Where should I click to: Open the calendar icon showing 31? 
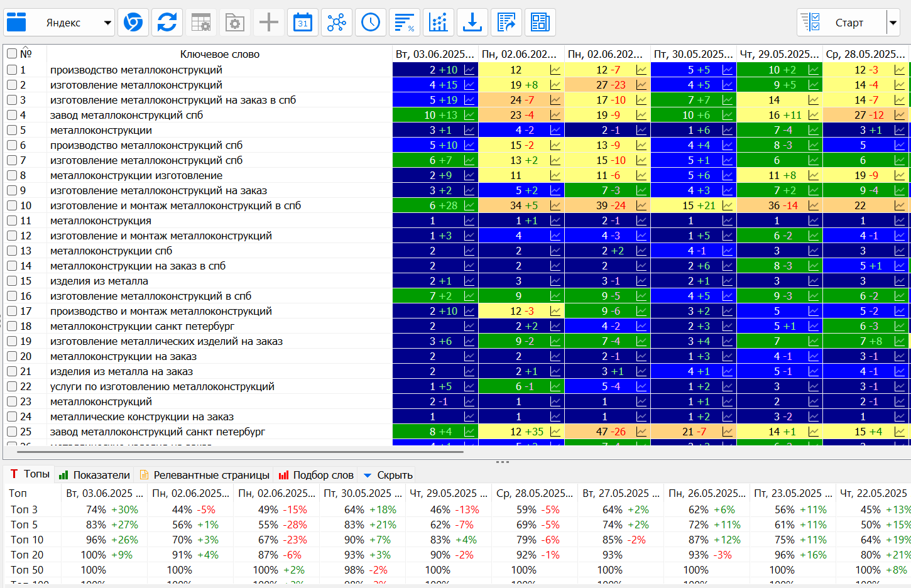point(303,23)
